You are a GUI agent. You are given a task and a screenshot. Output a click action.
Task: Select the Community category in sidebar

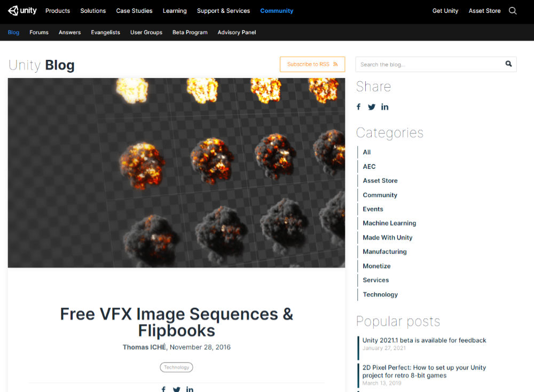click(380, 195)
